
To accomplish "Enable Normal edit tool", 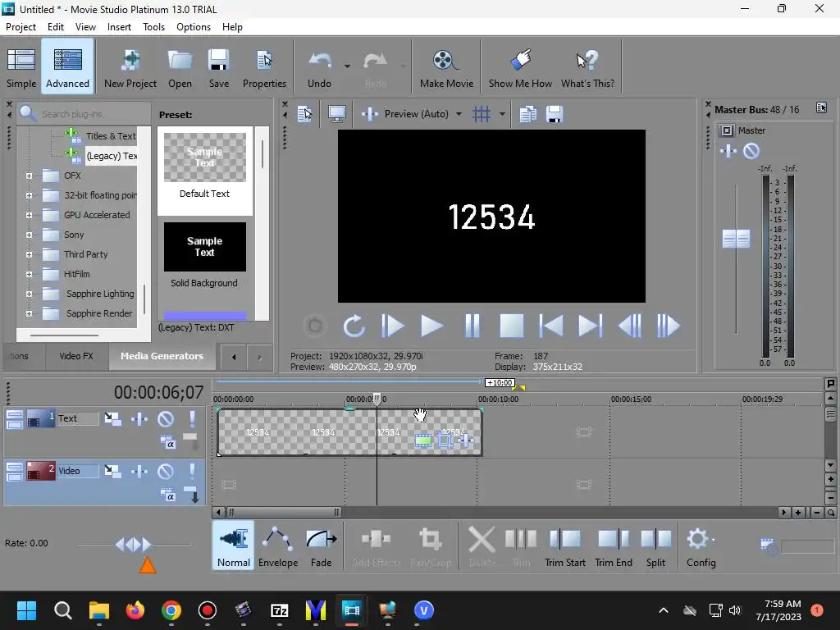I will click(233, 546).
